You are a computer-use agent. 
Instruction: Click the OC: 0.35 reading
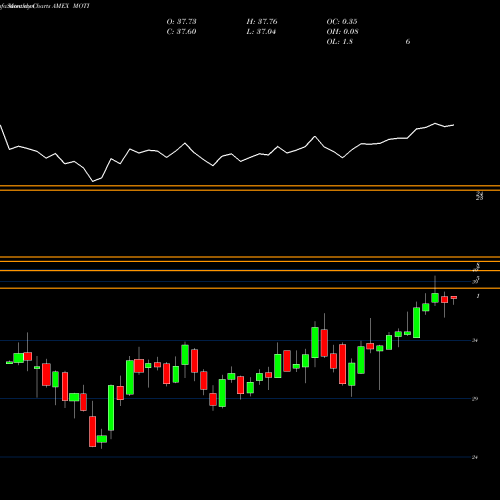click(x=342, y=22)
